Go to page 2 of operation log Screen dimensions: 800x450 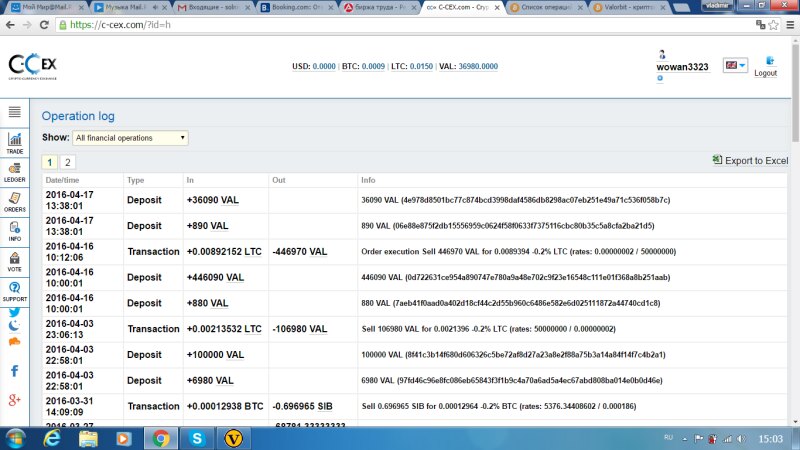67,162
